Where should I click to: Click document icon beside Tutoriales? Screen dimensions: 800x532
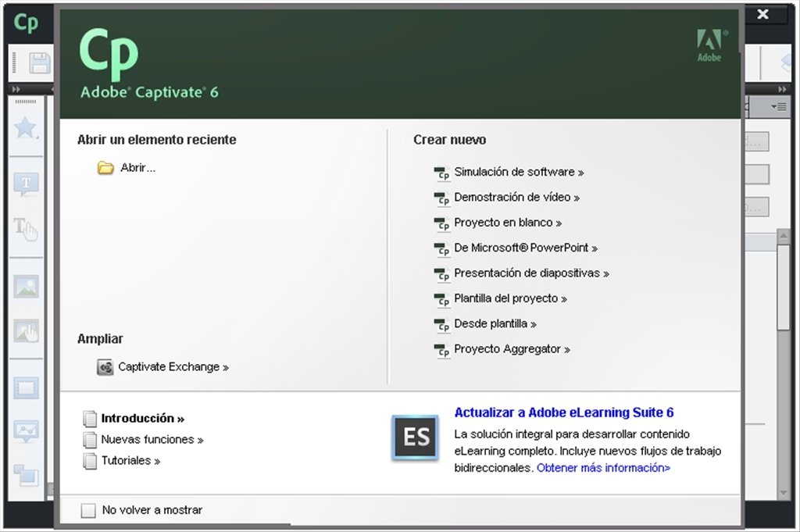pyautogui.click(x=90, y=461)
